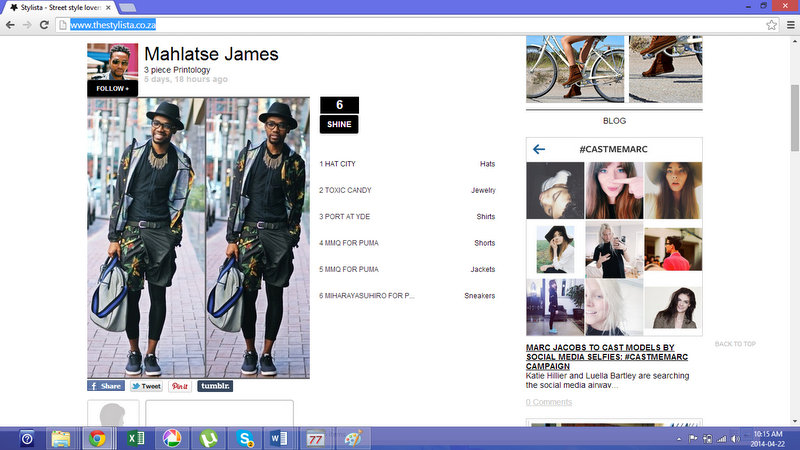Follow Mahlatse James with FOLLOW + button
The width and height of the screenshot is (800, 450).
pos(112,88)
